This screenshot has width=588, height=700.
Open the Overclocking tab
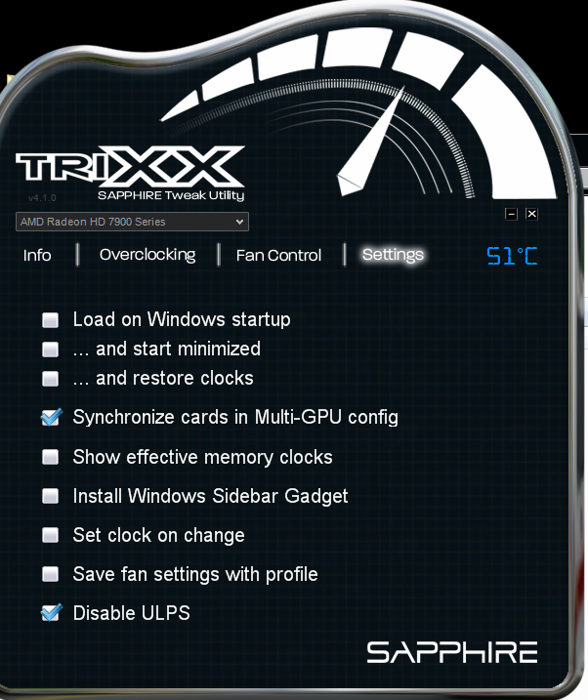coord(147,255)
